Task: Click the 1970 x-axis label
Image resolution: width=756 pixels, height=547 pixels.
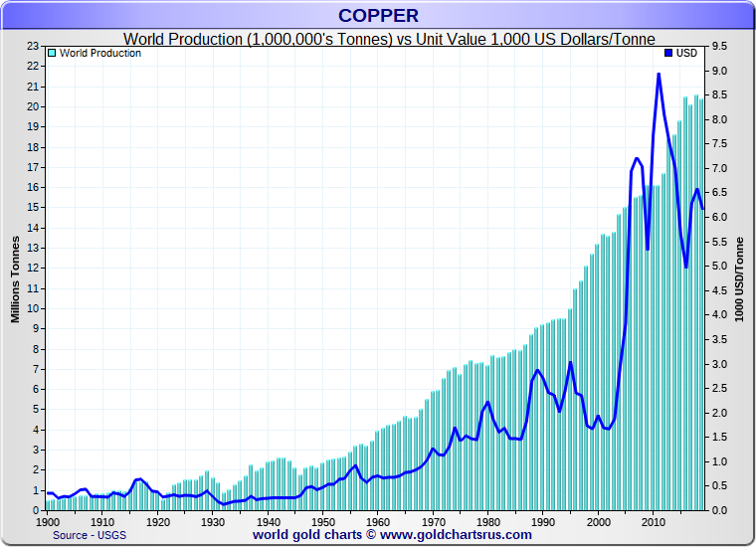Action: click(434, 522)
